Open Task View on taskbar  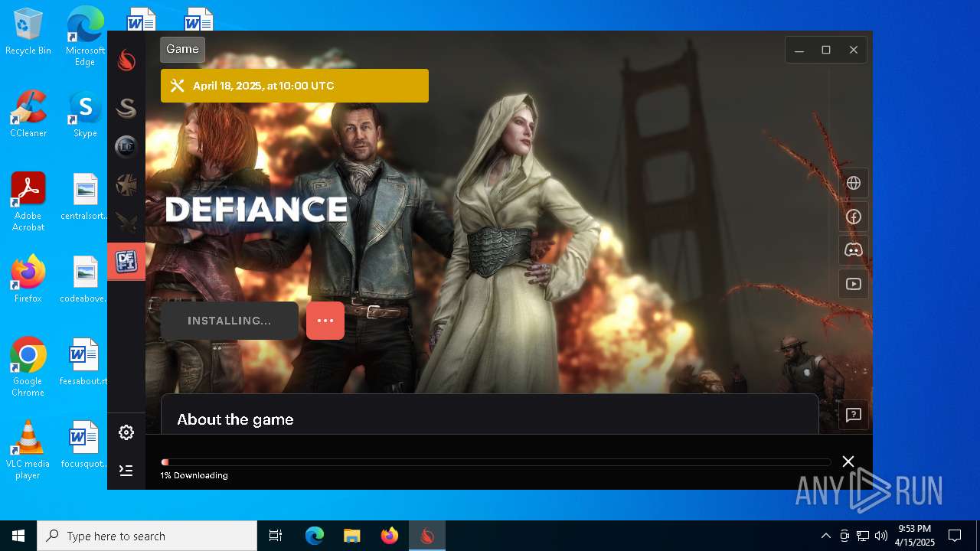[276, 536]
